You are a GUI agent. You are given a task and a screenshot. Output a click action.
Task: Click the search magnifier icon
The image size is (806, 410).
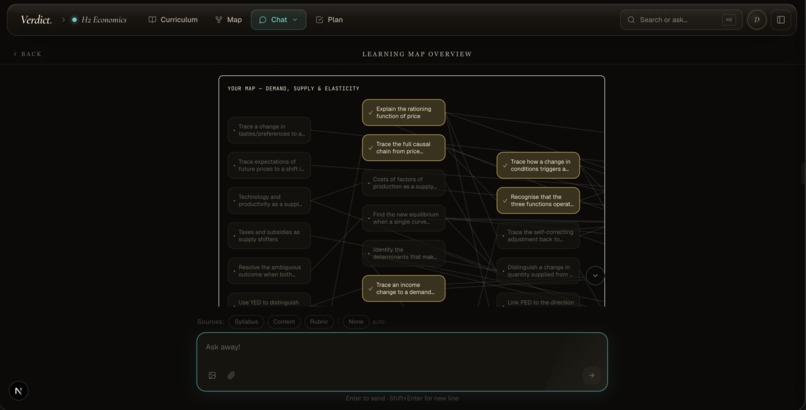pos(631,20)
